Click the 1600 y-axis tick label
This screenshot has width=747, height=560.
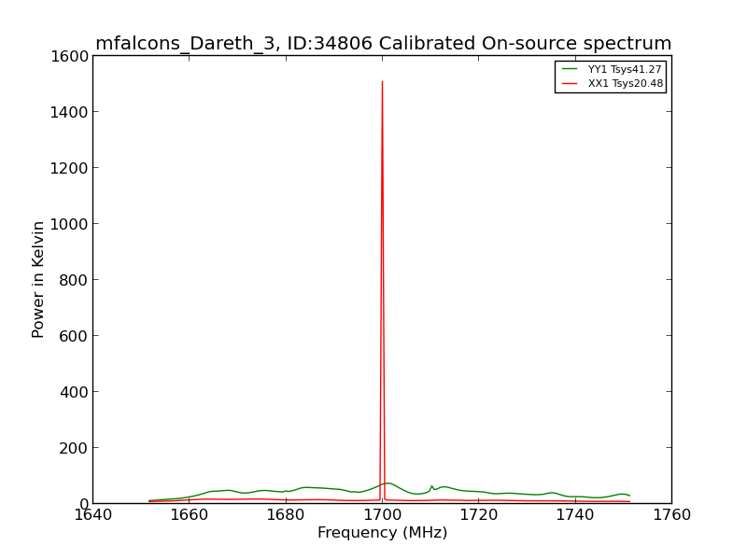click(69, 56)
